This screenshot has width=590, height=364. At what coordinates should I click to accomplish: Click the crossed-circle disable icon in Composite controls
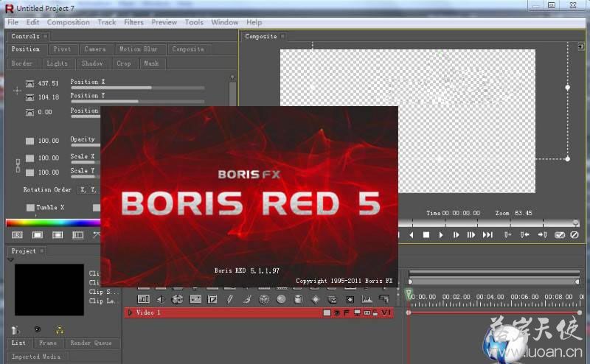pyautogui.click(x=575, y=235)
